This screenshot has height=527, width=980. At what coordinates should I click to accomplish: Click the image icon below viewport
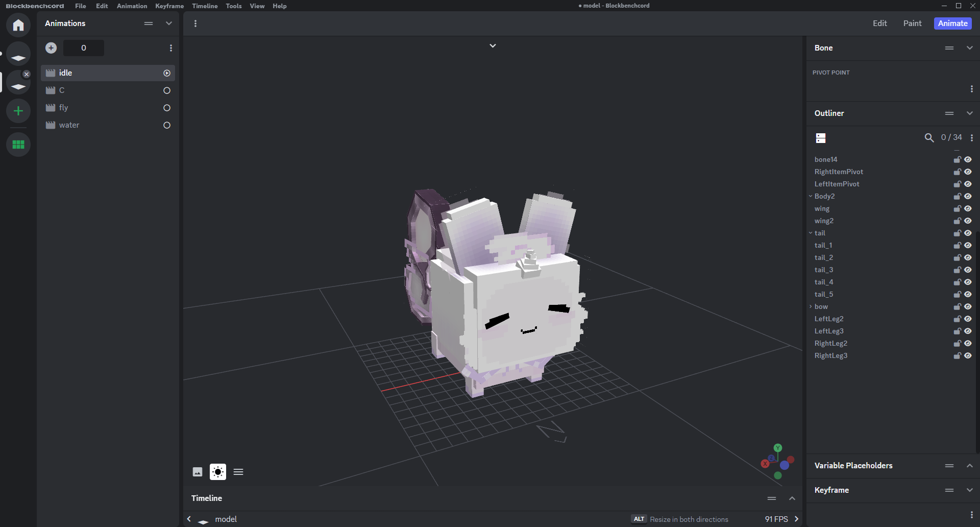(x=198, y=472)
